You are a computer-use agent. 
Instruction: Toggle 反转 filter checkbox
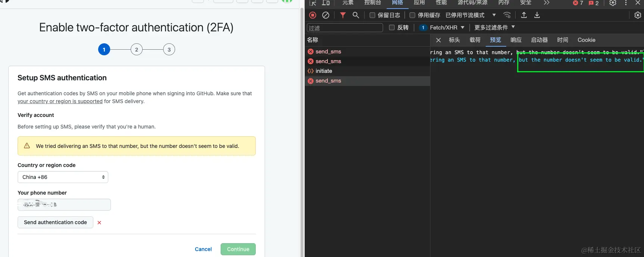[x=392, y=27]
